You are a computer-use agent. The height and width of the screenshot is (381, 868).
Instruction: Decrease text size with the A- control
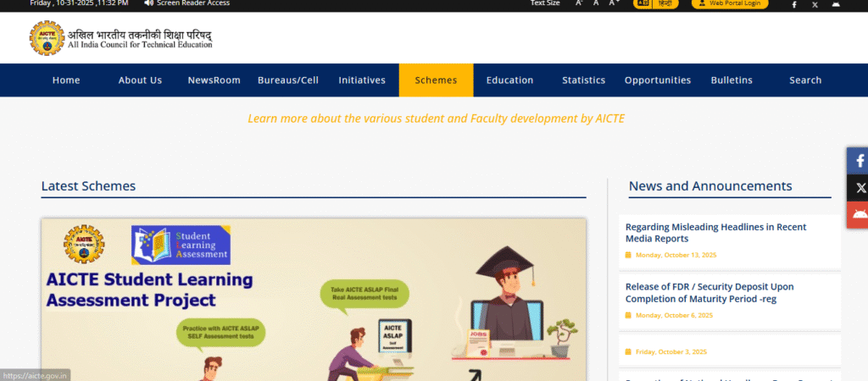(x=579, y=3)
